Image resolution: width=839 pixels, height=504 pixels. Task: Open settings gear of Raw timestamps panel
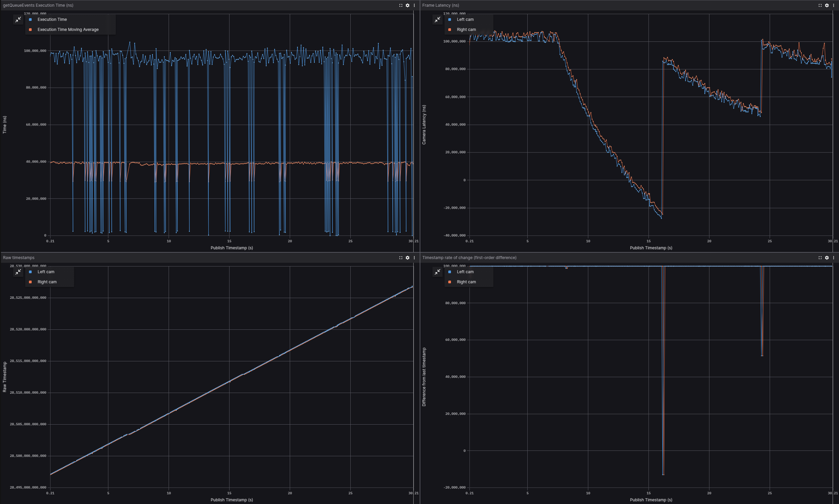click(407, 258)
